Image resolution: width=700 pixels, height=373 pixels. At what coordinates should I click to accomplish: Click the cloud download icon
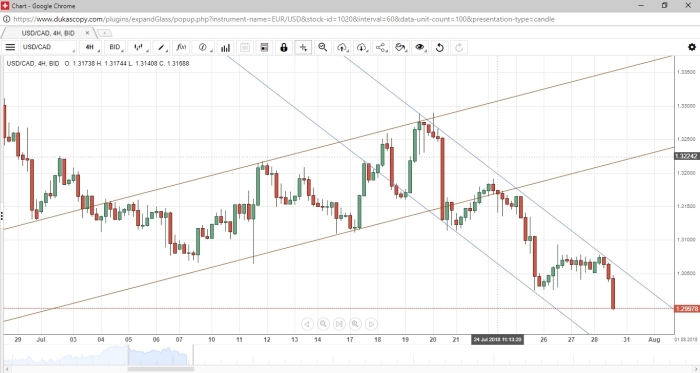click(362, 47)
